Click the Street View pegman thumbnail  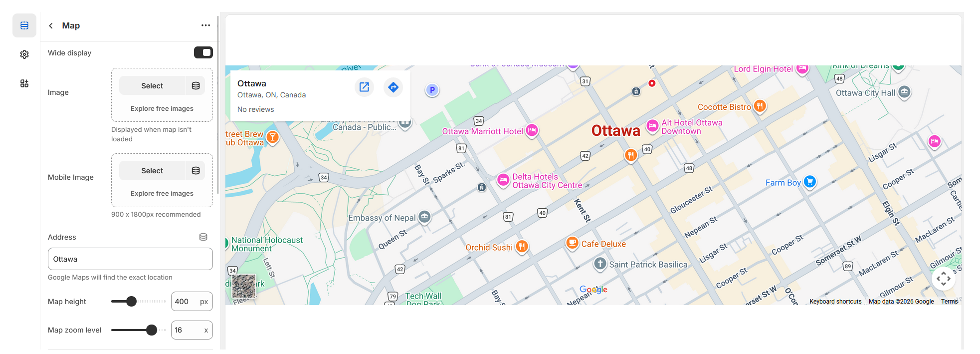pyautogui.click(x=243, y=286)
